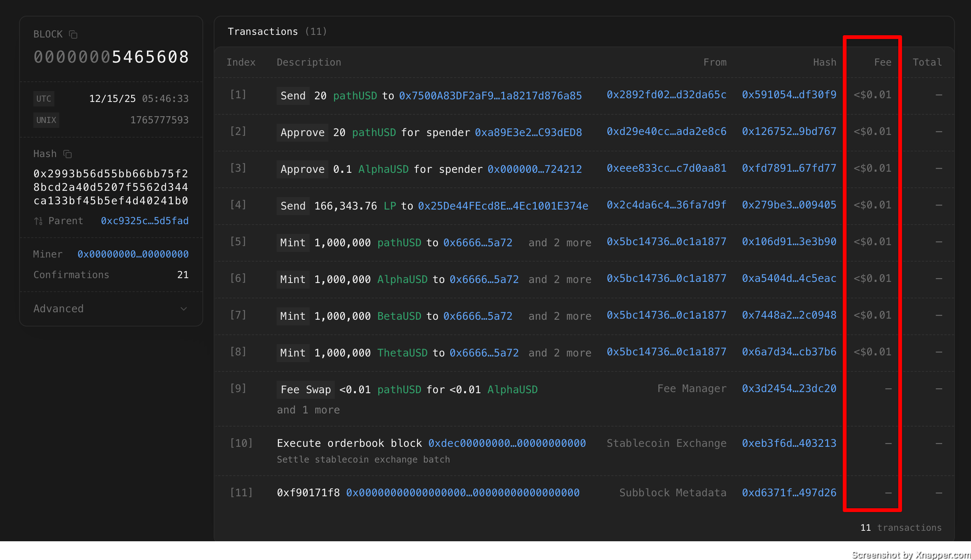Open miner address 0x00000000…00000000
Image resolution: width=971 pixels, height=560 pixels.
click(x=133, y=254)
